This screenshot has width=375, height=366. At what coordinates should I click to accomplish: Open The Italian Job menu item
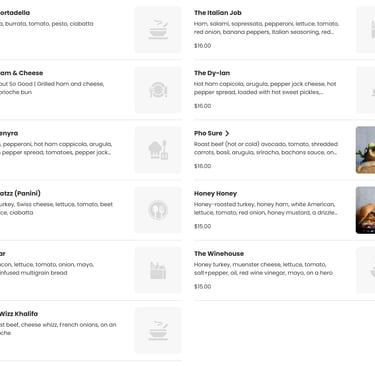(218, 13)
